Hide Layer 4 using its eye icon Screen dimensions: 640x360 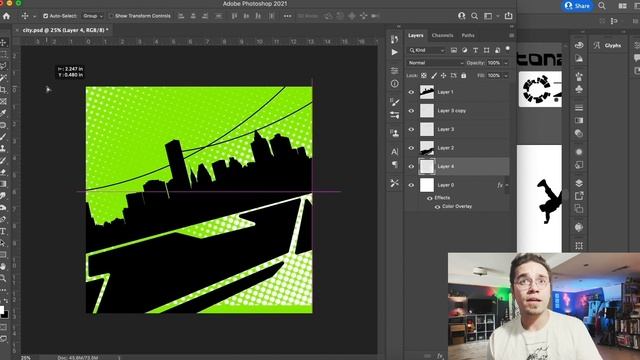coord(411,167)
